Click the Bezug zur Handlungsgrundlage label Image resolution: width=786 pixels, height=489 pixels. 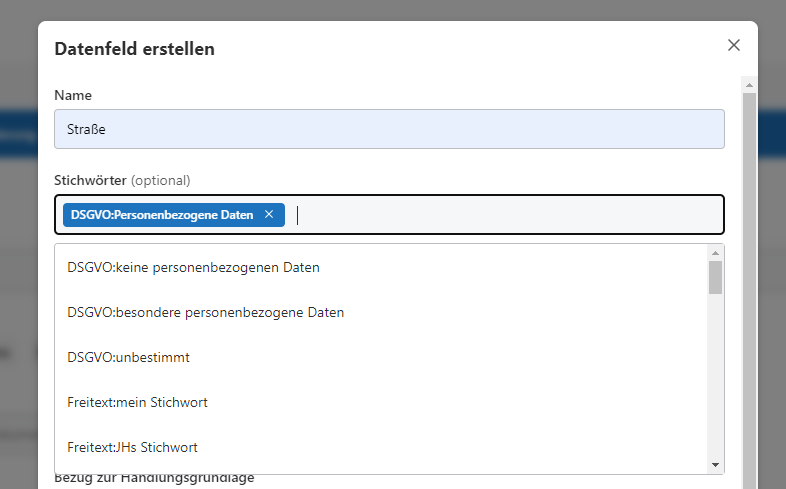[x=154, y=479]
